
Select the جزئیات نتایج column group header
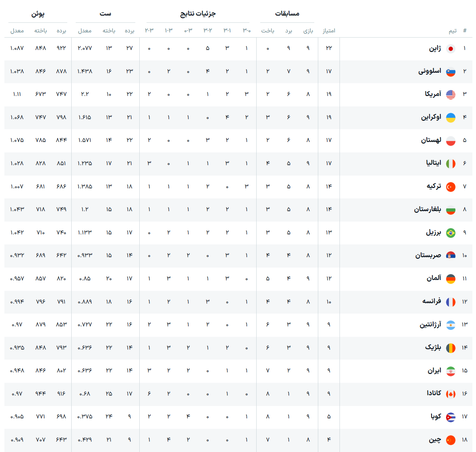[x=198, y=14]
